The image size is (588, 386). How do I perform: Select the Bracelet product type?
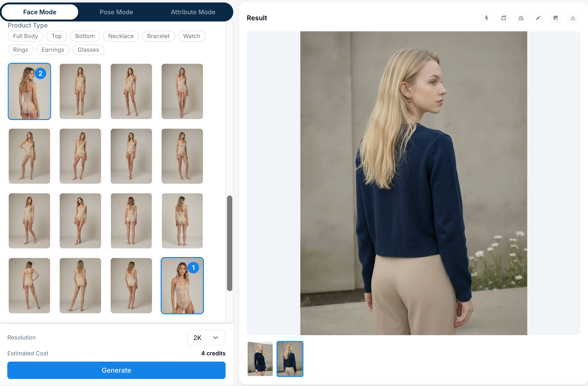[x=158, y=36]
